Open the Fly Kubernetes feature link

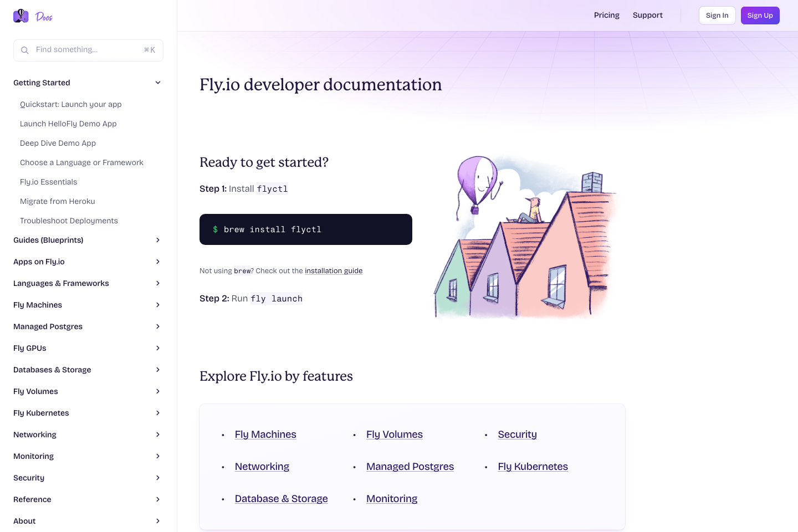click(533, 466)
